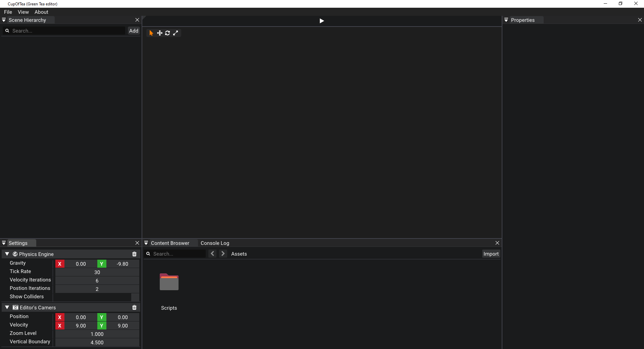644x349 pixels.
Task: Click Add in Scene Hierarchy
Action: pos(134,31)
